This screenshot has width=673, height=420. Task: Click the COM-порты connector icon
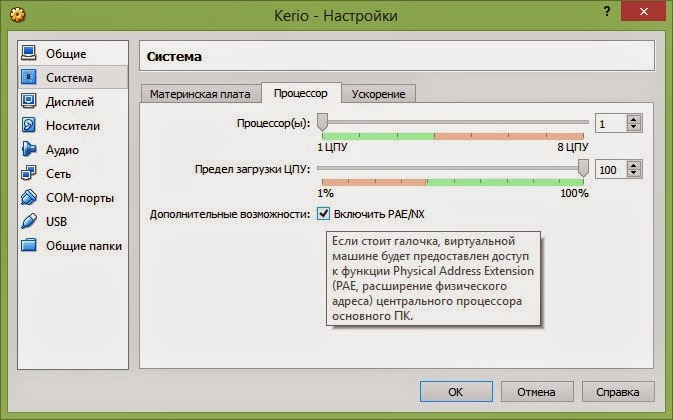[29, 197]
